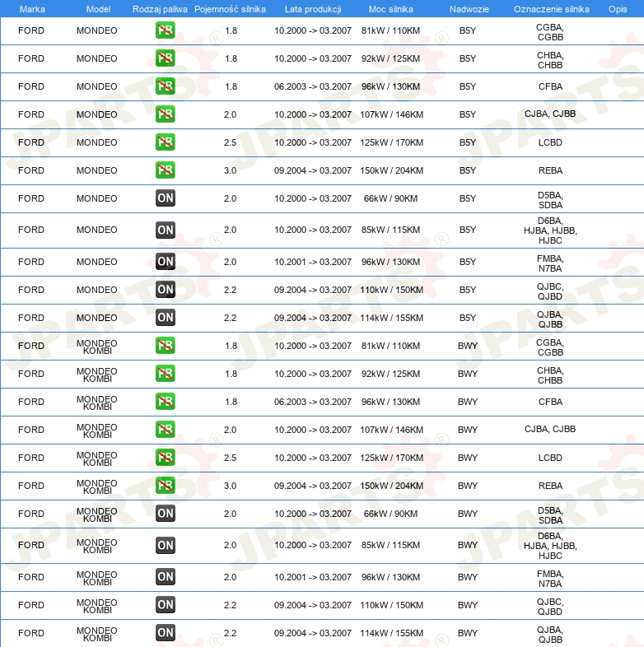Image resolution: width=644 pixels, height=647 pixels.
Task: Select engine code cell CGBA, CGBB for B5Y
Action: [x=550, y=32]
